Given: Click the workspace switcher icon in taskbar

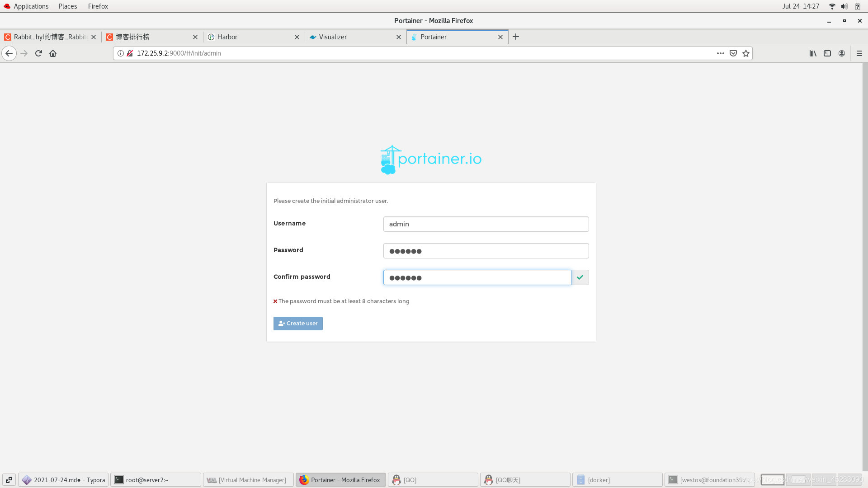Looking at the screenshot, I should [x=9, y=480].
